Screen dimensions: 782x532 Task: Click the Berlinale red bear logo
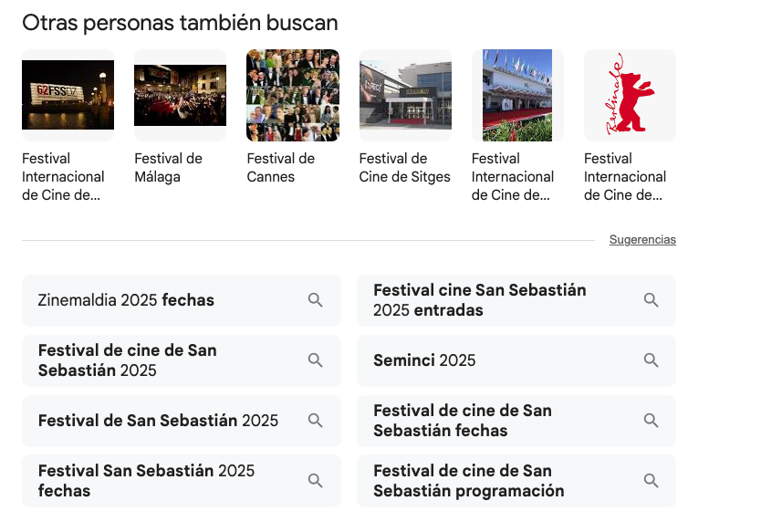[630, 95]
